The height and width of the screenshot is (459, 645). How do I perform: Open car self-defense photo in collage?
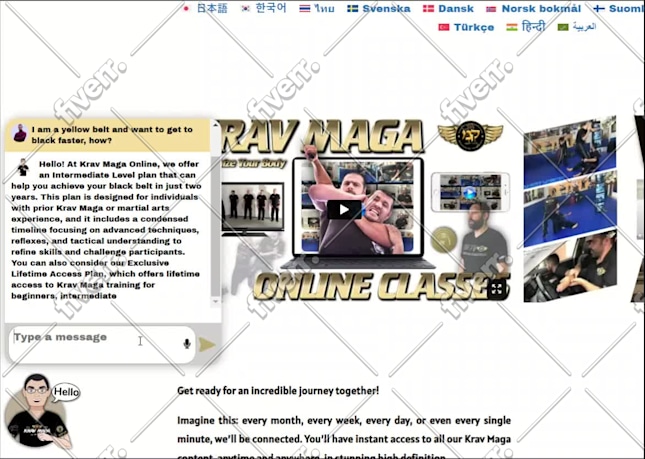tap(570, 268)
